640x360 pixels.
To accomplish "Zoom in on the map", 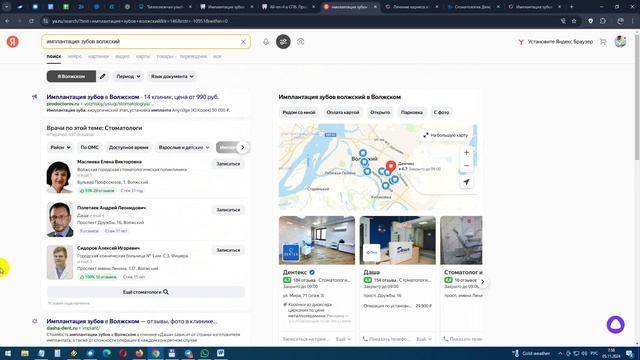I will 466,153.
